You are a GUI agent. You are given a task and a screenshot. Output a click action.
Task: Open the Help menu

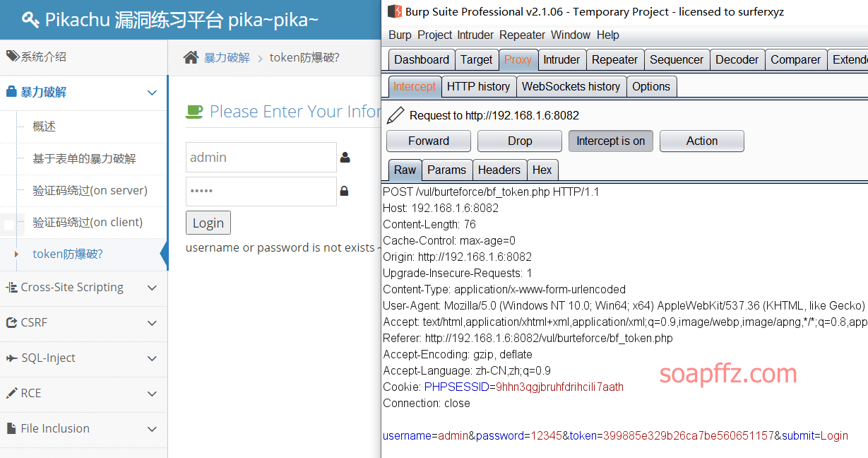[607, 35]
